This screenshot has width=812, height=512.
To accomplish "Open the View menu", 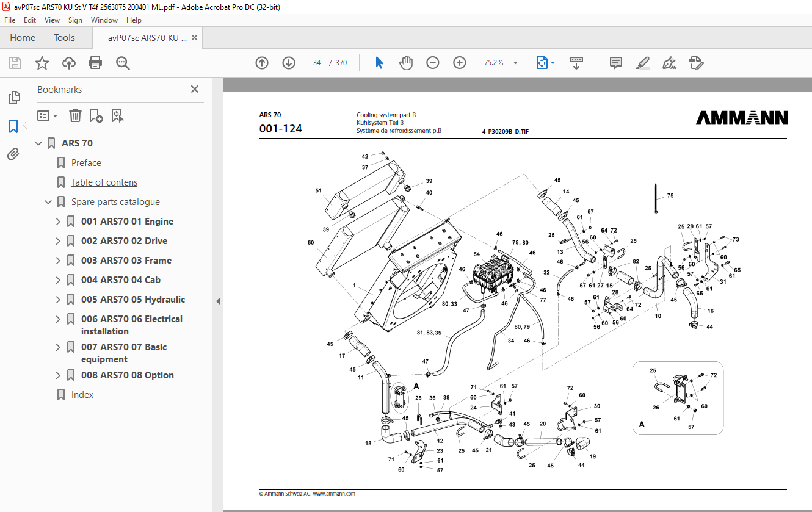I will 53,20.
